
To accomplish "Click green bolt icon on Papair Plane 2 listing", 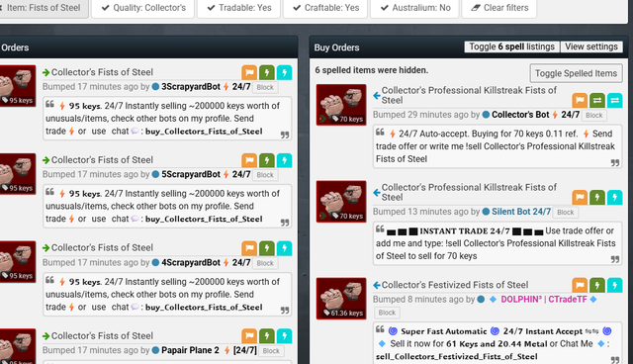I will tap(267, 335).
